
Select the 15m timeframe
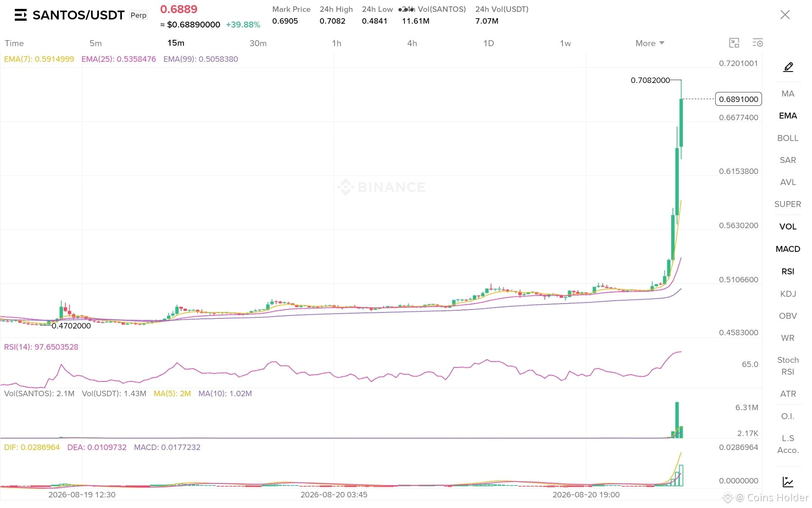coord(176,43)
